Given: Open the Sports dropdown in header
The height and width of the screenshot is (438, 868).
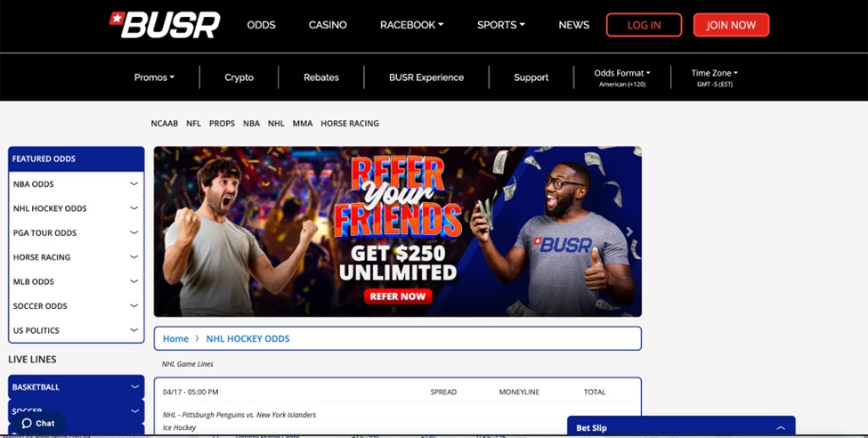Looking at the screenshot, I should 501,25.
